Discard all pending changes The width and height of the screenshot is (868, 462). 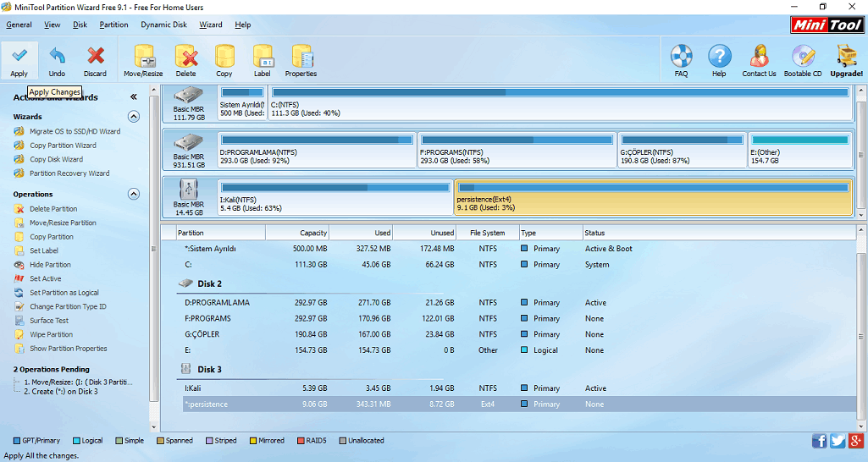pos(95,60)
